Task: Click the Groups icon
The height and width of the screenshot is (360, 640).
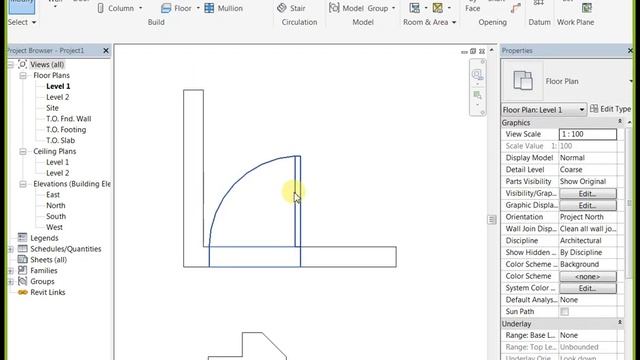Action: click(22, 281)
